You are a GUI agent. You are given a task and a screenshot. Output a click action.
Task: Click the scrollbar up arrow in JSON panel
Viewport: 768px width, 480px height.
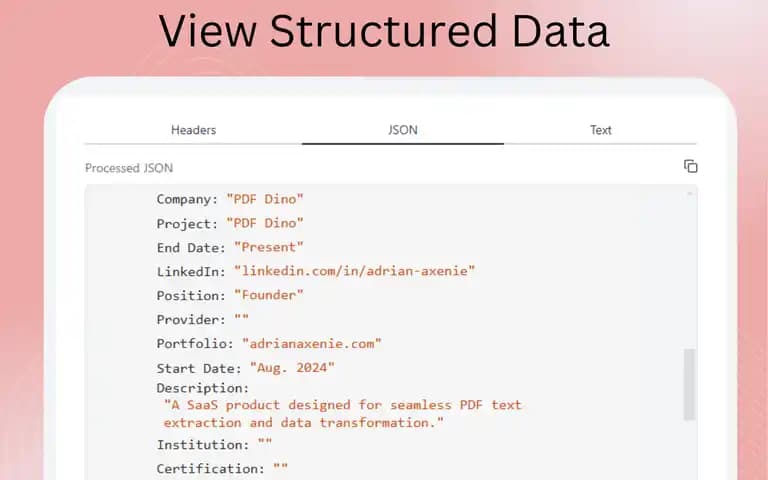tap(690, 193)
